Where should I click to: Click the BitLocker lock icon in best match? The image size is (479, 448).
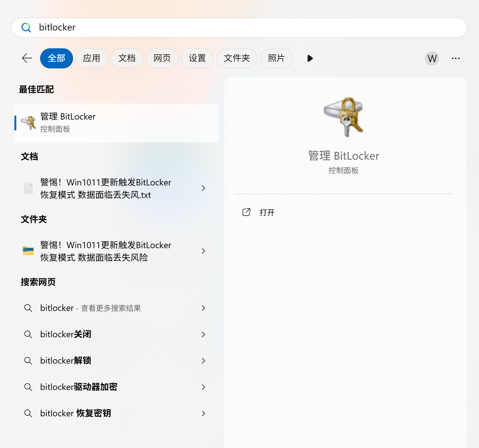click(x=28, y=123)
